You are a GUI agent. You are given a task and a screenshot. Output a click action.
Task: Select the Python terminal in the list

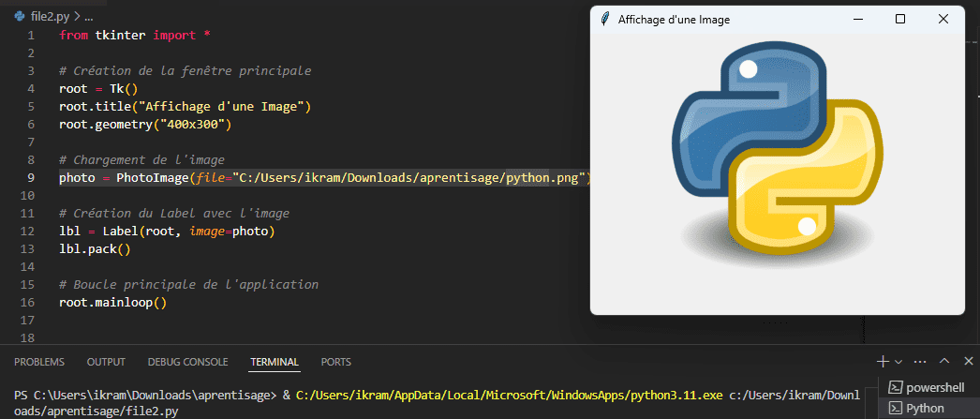[928, 409]
